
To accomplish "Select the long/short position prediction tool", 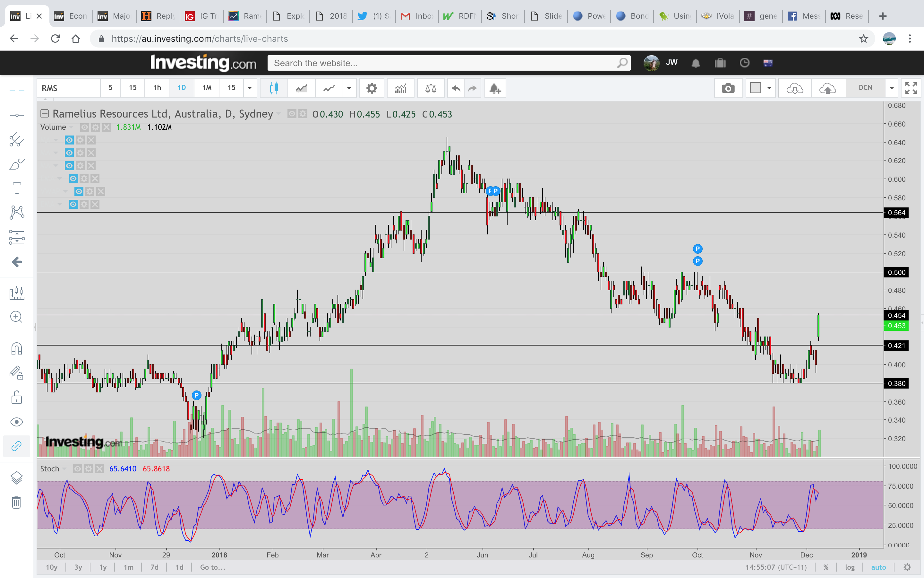I will pyautogui.click(x=17, y=237).
